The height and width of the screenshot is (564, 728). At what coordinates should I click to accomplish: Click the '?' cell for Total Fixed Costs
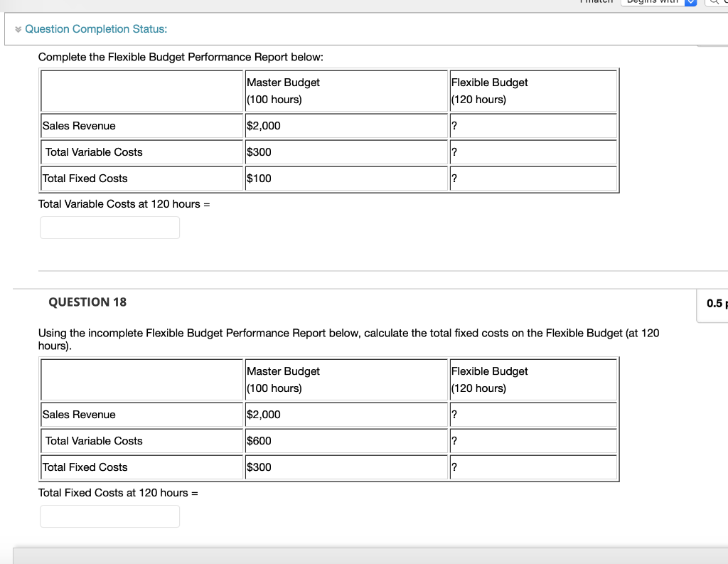coord(532,467)
